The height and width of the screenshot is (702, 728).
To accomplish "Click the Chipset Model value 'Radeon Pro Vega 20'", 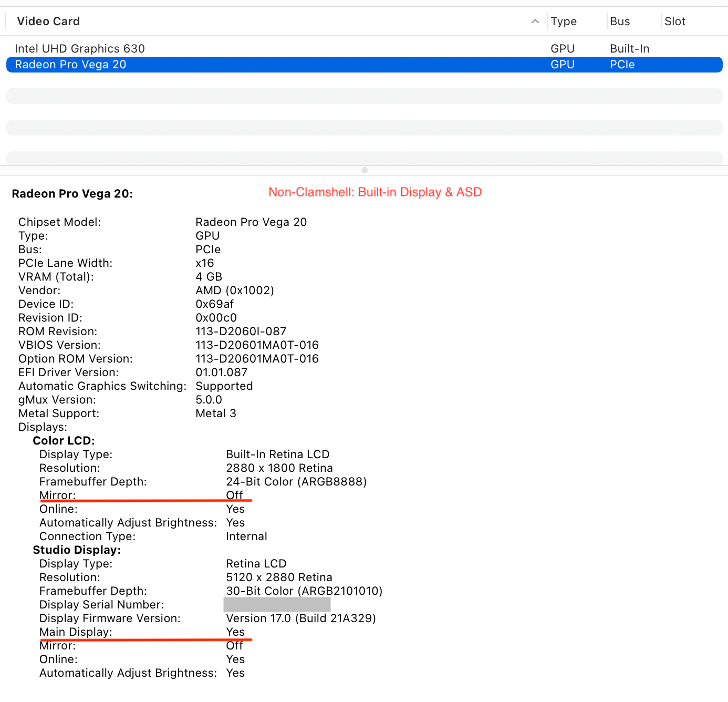I will (x=251, y=222).
